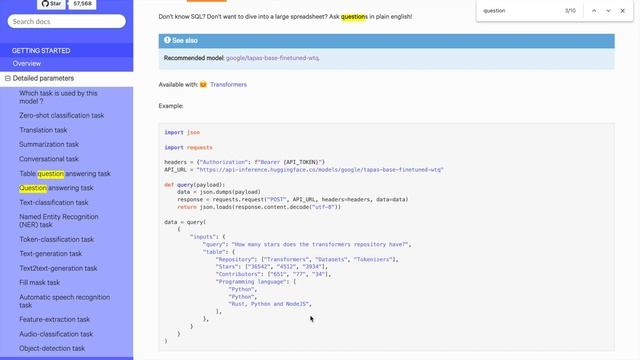Image resolution: width=640 pixels, height=360 pixels.
Task: Click the "Stars" row in code table
Action: pos(272,267)
